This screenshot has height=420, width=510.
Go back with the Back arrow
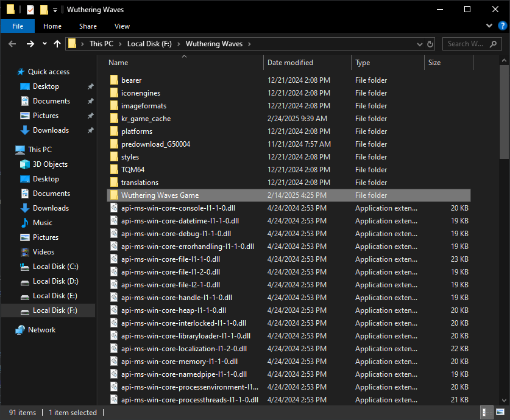coord(12,44)
